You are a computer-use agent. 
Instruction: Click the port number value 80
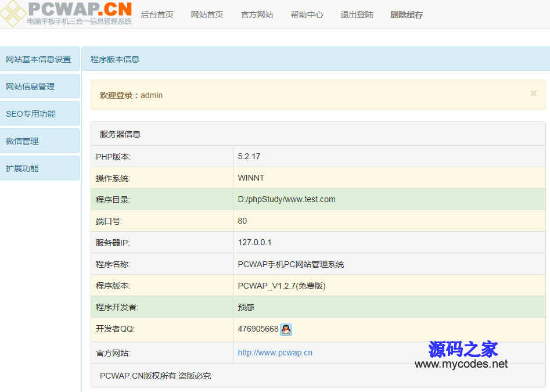pos(242,221)
